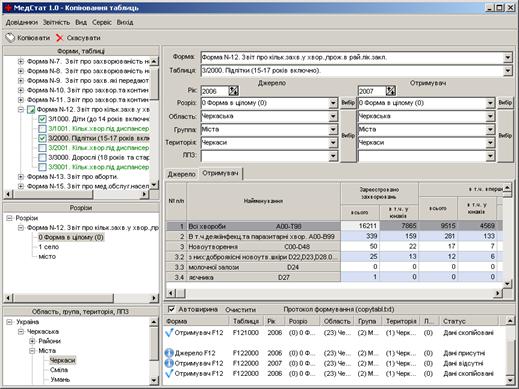Click the blue info icon beside Отримувач F12 2007
The width and height of the screenshot is (519, 389).
click(169, 363)
